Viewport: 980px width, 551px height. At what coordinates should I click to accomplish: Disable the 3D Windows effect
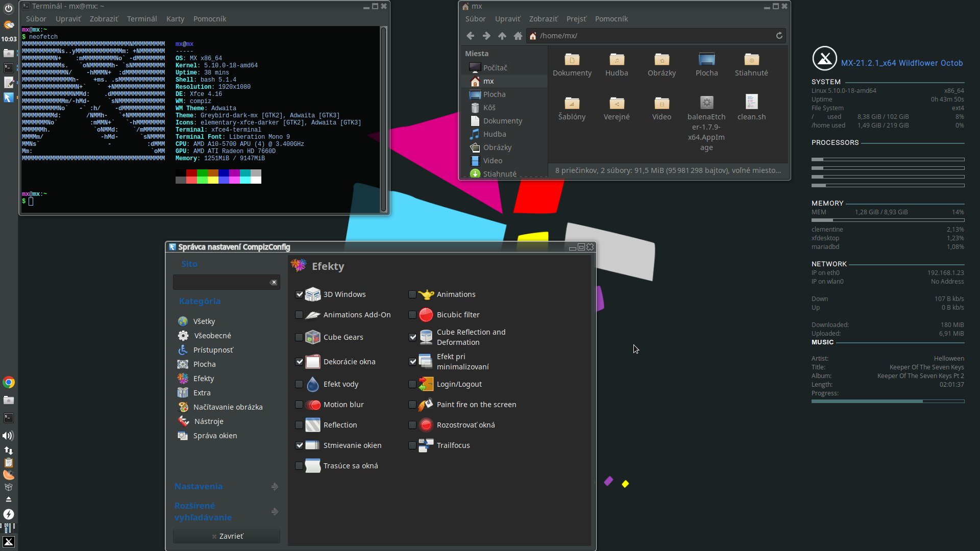299,294
